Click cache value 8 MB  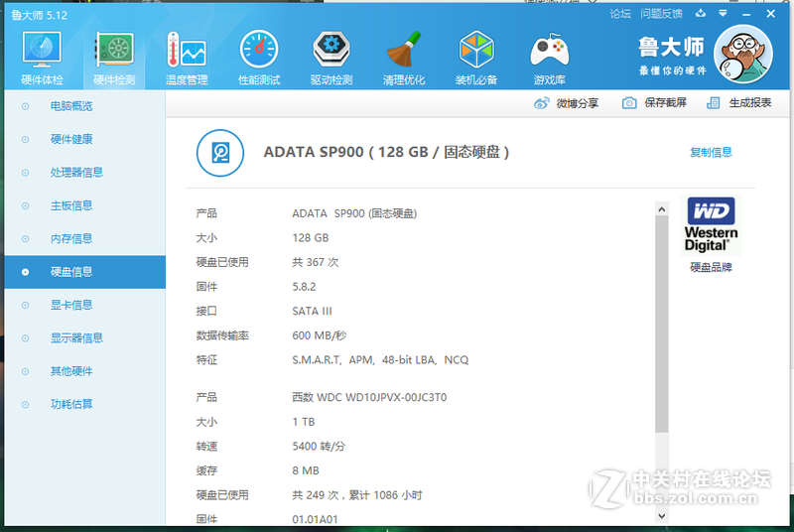pyautogui.click(x=306, y=470)
